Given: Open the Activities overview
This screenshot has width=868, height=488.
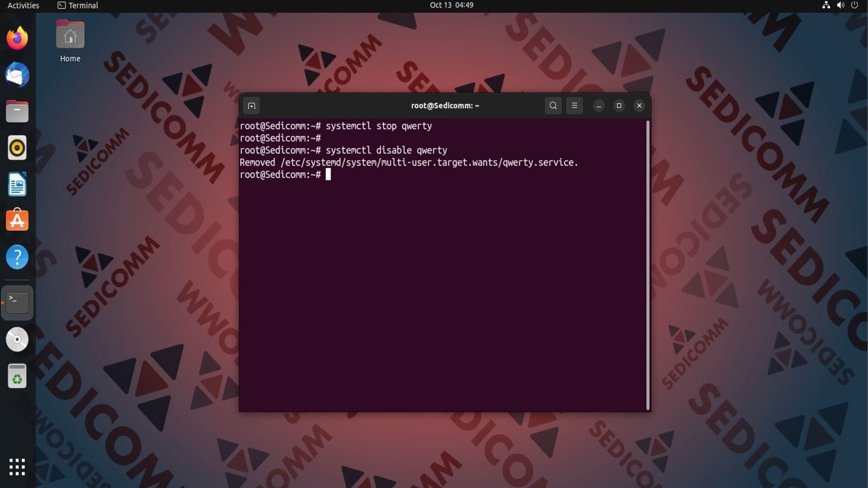Looking at the screenshot, I should (x=24, y=5).
